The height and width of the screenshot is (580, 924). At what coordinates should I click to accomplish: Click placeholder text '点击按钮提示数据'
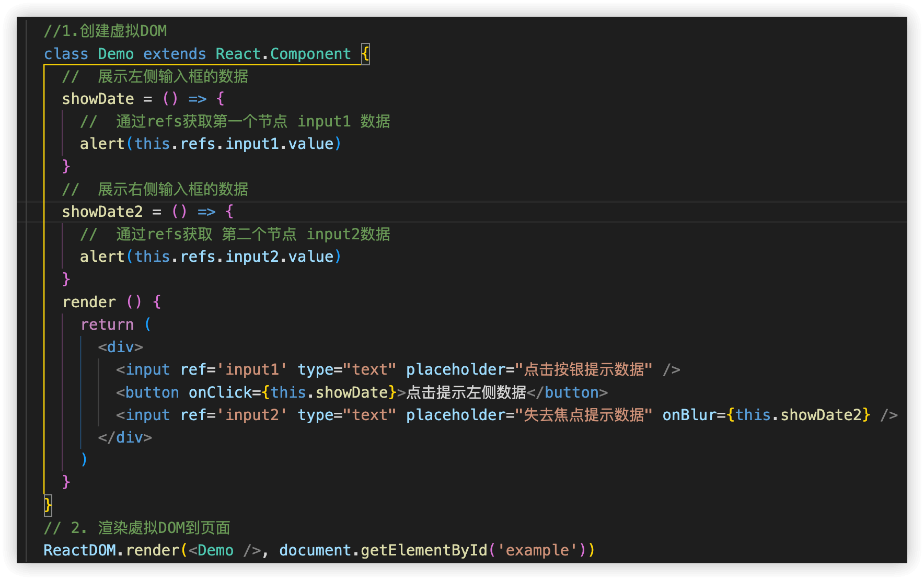click(x=584, y=369)
